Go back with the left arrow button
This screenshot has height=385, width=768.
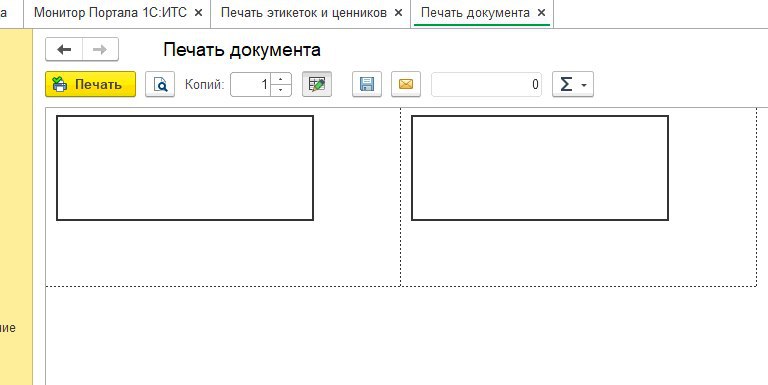(64, 49)
